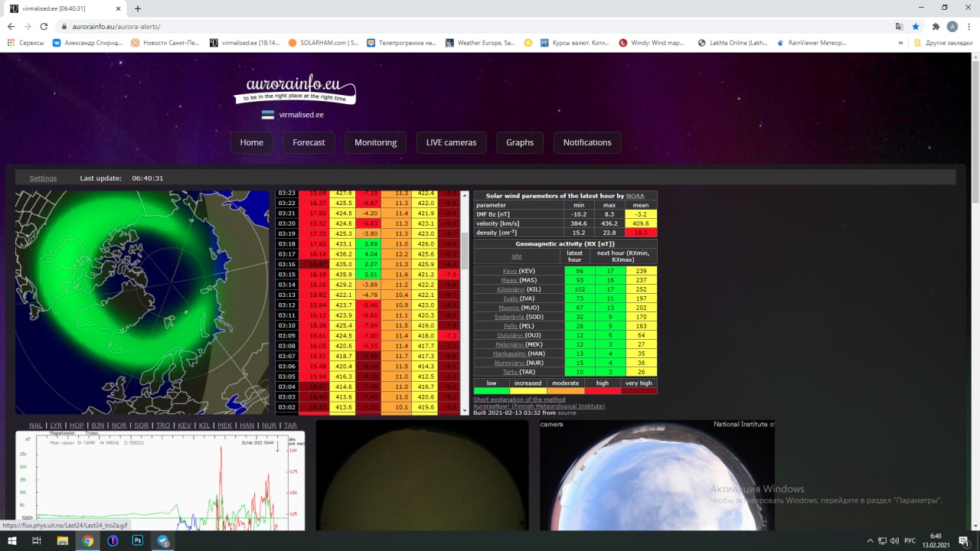The image size is (980, 551).
Task: Open Windows notification center icon
Action: [x=964, y=540]
